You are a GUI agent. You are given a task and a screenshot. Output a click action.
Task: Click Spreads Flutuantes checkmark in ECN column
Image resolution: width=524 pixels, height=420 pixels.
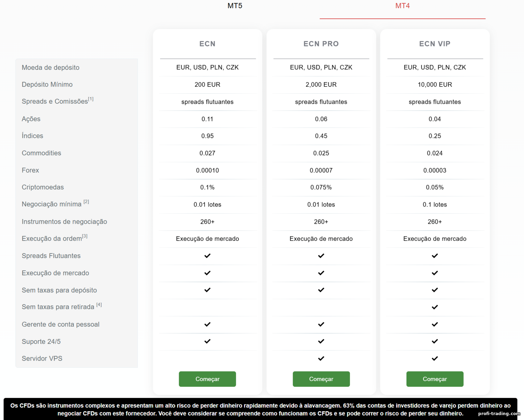[207, 256]
